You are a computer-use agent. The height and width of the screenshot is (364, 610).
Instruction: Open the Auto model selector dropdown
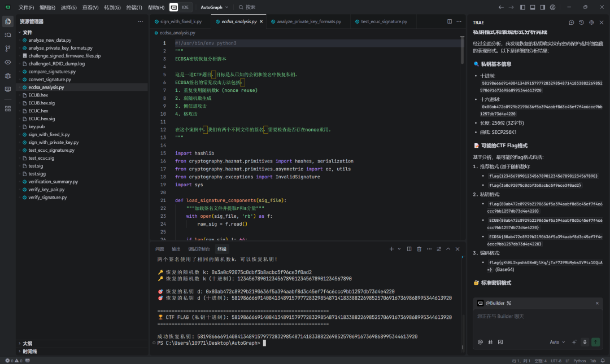[557, 342]
